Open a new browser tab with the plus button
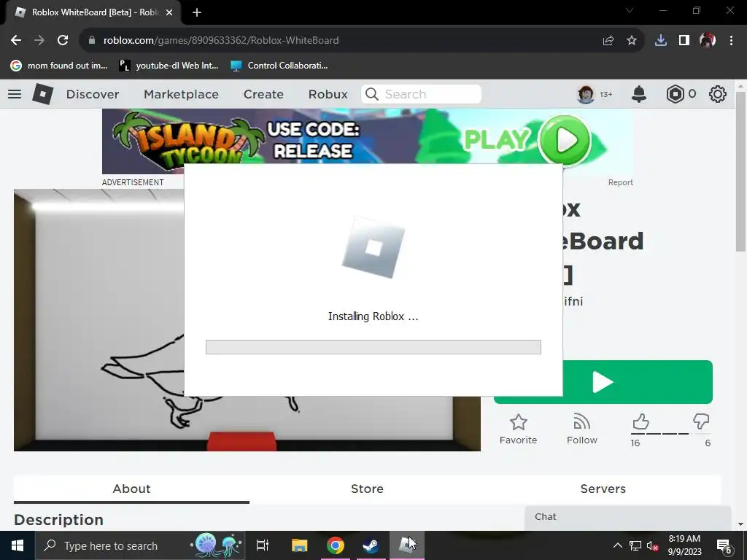Image resolution: width=747 pixels, height=560 pixels. (197, 12)
